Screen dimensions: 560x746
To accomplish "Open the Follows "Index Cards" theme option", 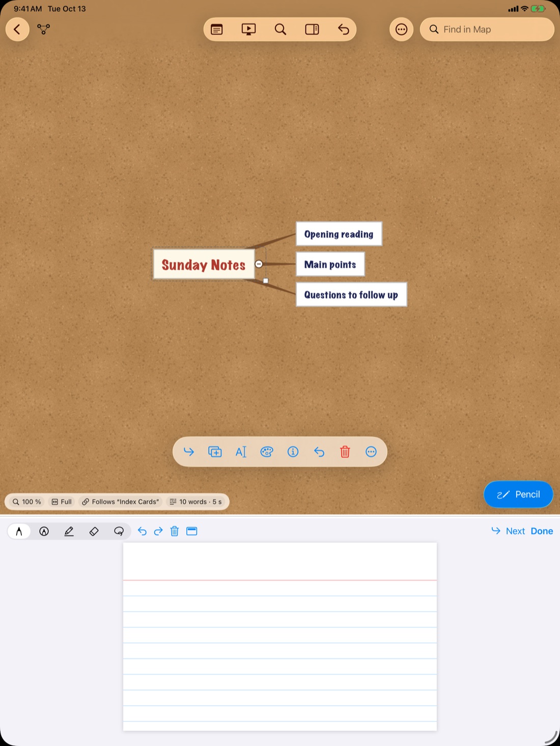I will (121, 502).
